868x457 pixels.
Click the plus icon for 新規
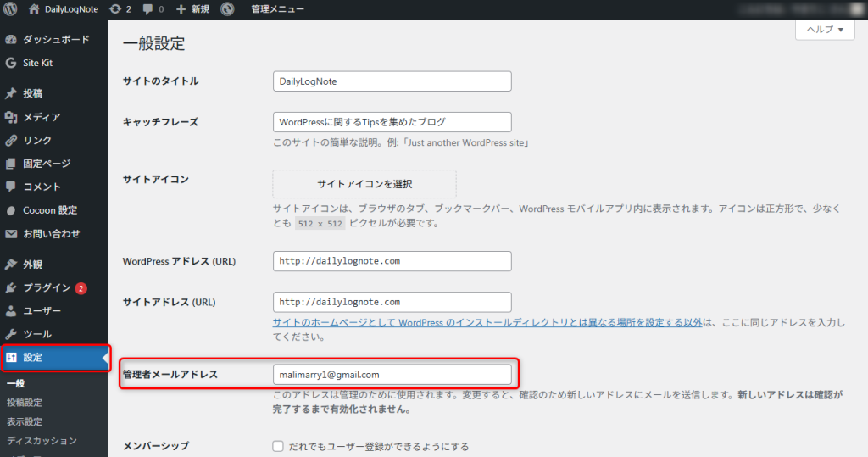pyautogui.click(x=181, y=9)
